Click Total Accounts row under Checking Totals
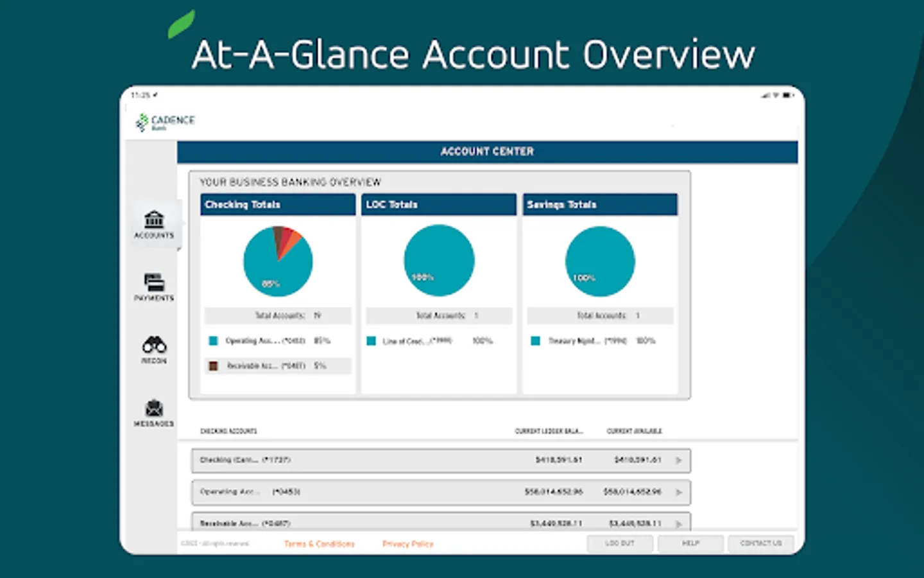The width and height of the screenshot is (924, 578). click(x=278, y=315)
